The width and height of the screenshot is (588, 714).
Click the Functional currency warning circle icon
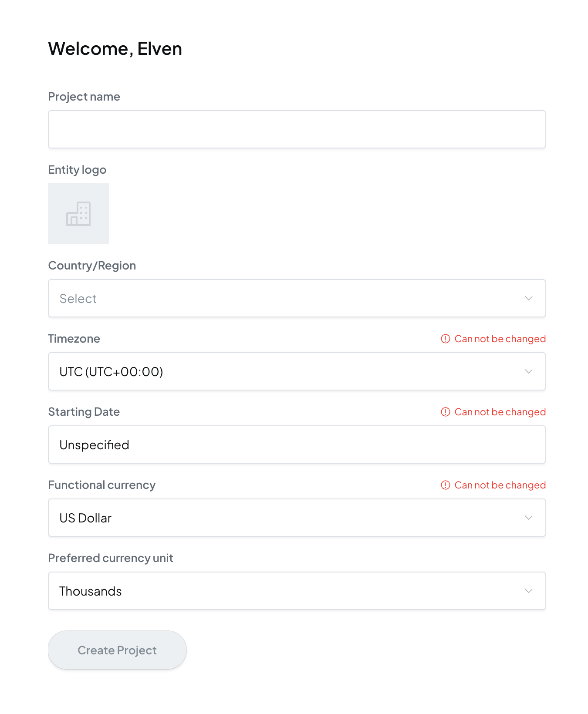[x=445, y=485]
